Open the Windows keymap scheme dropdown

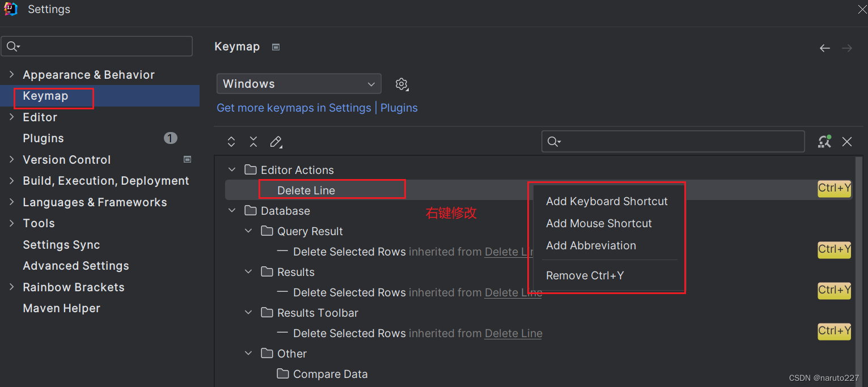click(x=299, y=84)
